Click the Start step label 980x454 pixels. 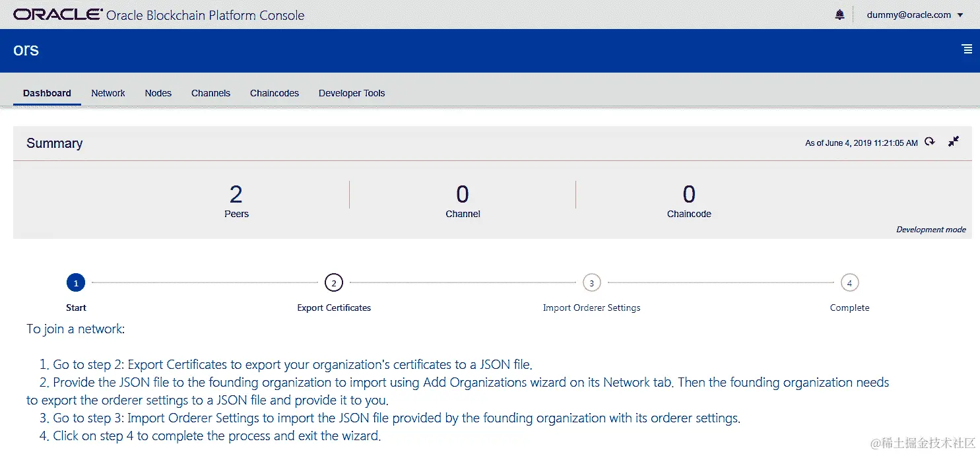[x=76, y=308]
